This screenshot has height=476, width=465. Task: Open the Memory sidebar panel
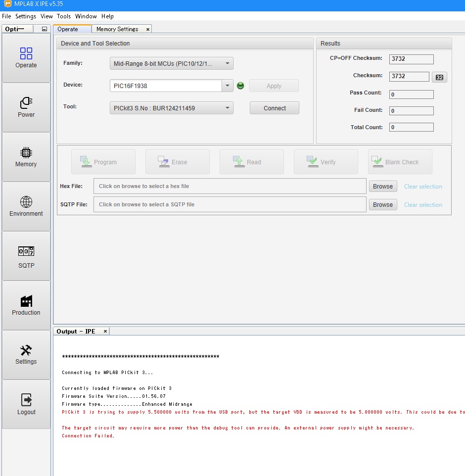click(26, 157)
